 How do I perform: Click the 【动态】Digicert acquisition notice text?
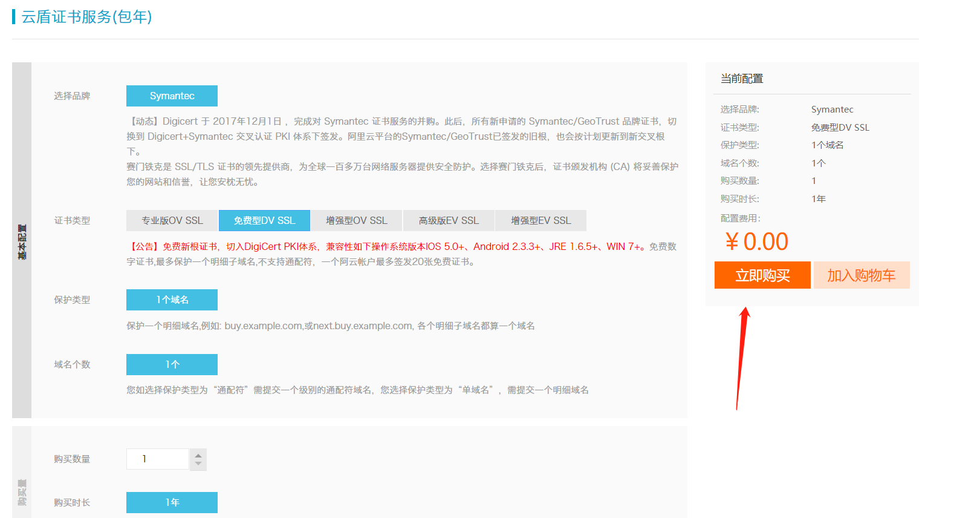(401, 136)
